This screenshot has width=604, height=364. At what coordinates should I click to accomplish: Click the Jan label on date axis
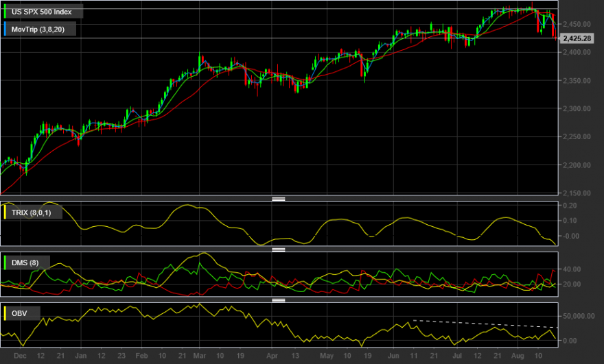click(80, 356)
